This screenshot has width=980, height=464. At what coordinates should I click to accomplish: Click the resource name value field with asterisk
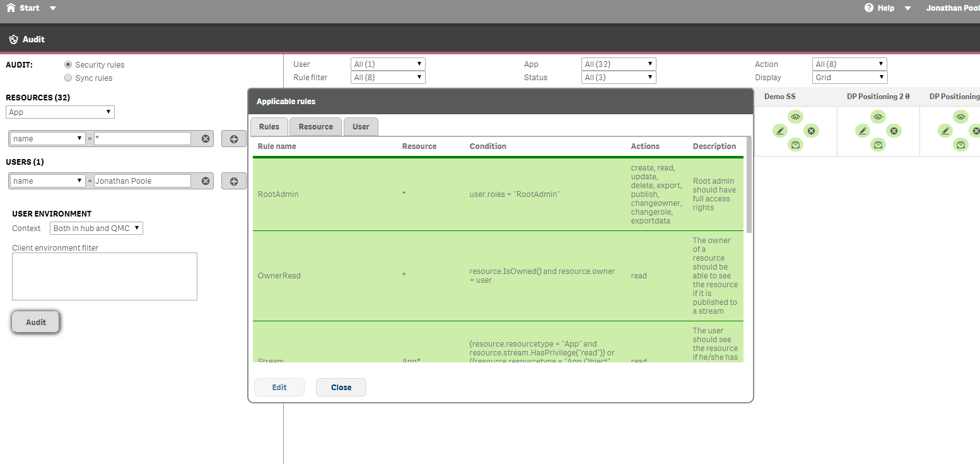[x=143, y=139]
